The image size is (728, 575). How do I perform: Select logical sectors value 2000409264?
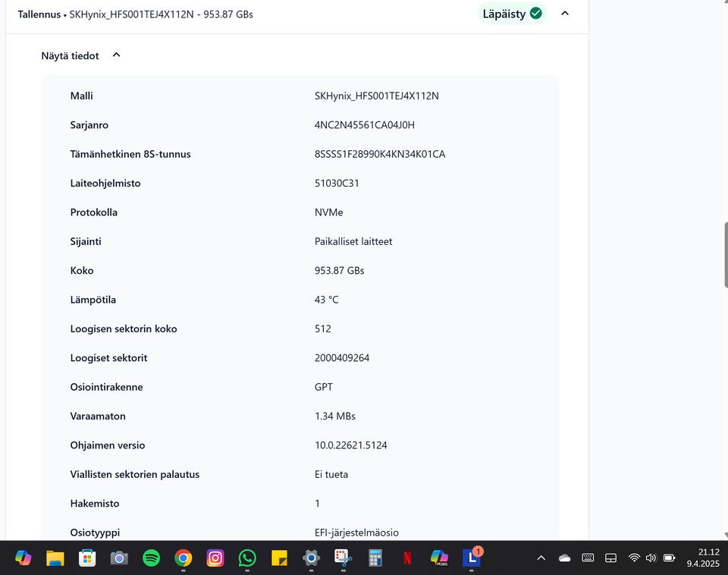click(342, 358)
